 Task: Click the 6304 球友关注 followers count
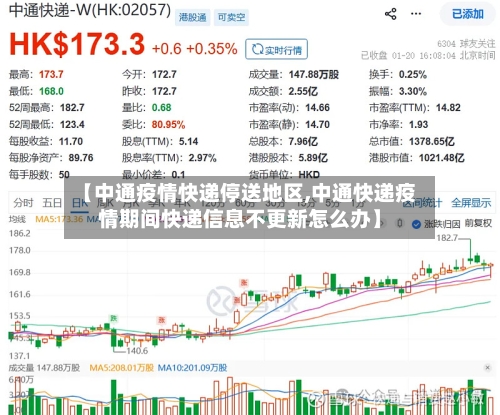[466, 44]
